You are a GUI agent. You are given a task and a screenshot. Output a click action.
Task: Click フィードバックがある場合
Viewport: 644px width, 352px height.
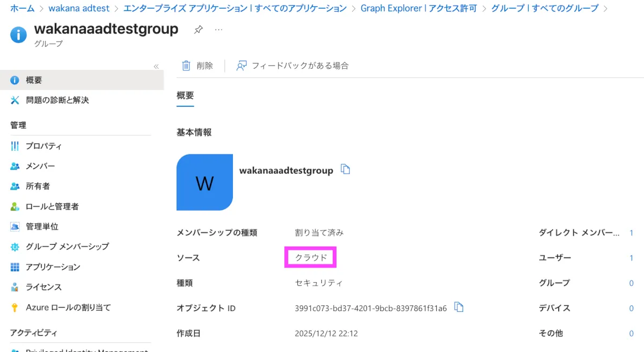[x=292, y=66]
